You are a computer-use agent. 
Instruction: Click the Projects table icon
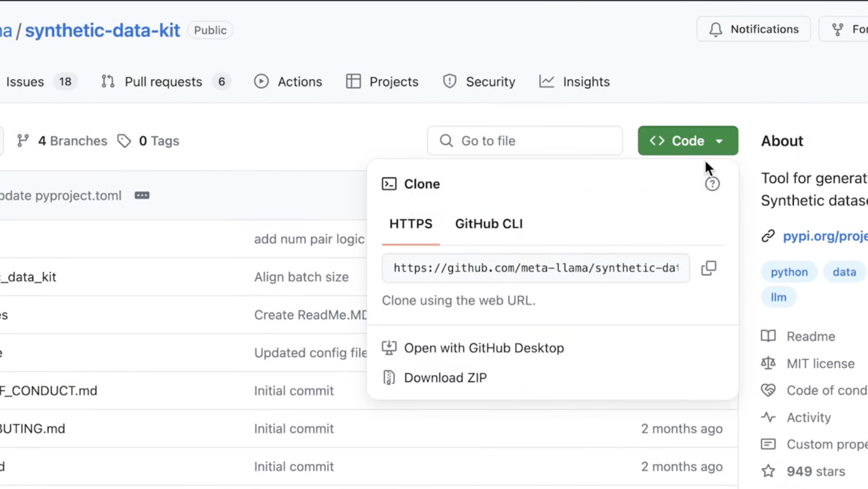coord(354,82)
